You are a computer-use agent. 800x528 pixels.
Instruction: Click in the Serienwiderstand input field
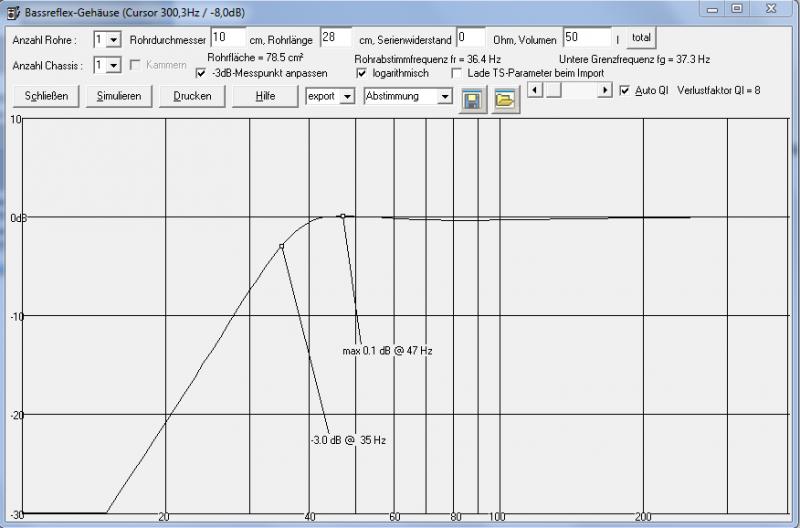coord(470,37)
